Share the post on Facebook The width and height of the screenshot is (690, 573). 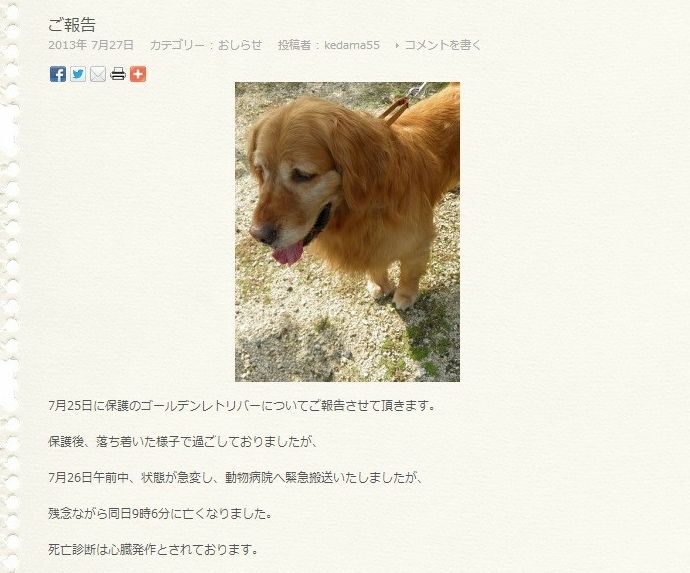click(x=58, y=74)
